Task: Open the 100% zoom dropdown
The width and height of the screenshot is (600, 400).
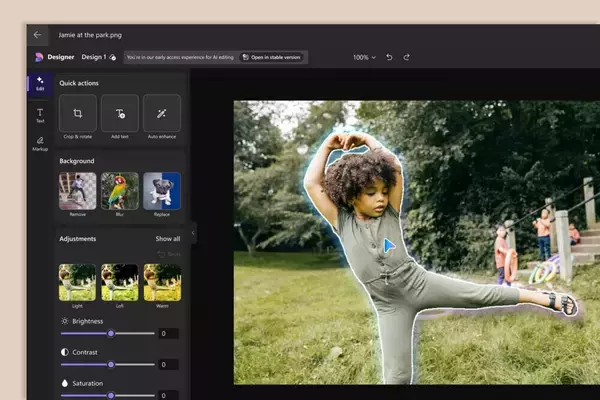Action: (364, 57)
